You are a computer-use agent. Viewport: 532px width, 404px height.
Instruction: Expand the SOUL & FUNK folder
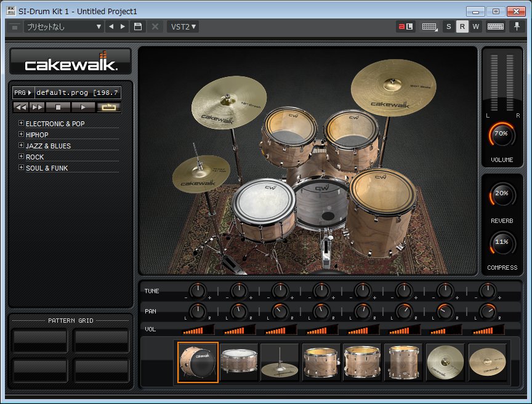21,168
